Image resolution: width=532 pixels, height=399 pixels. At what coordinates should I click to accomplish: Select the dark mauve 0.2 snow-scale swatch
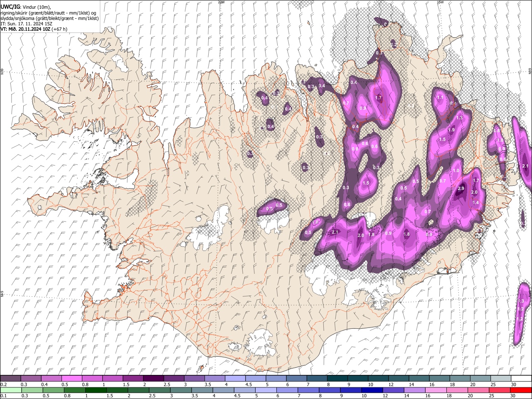coord(10,378)
